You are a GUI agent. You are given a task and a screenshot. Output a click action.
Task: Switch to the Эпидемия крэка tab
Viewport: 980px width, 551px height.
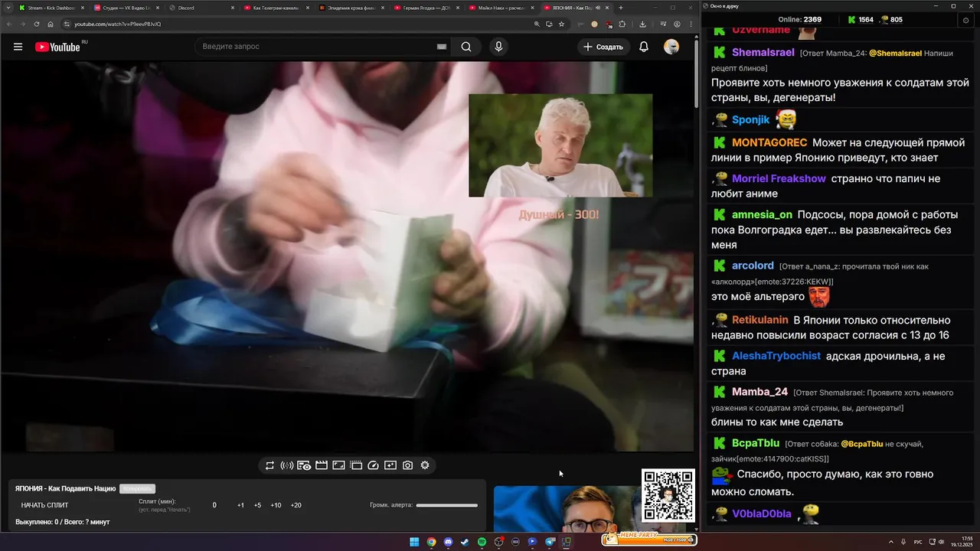tap(351, 8)
